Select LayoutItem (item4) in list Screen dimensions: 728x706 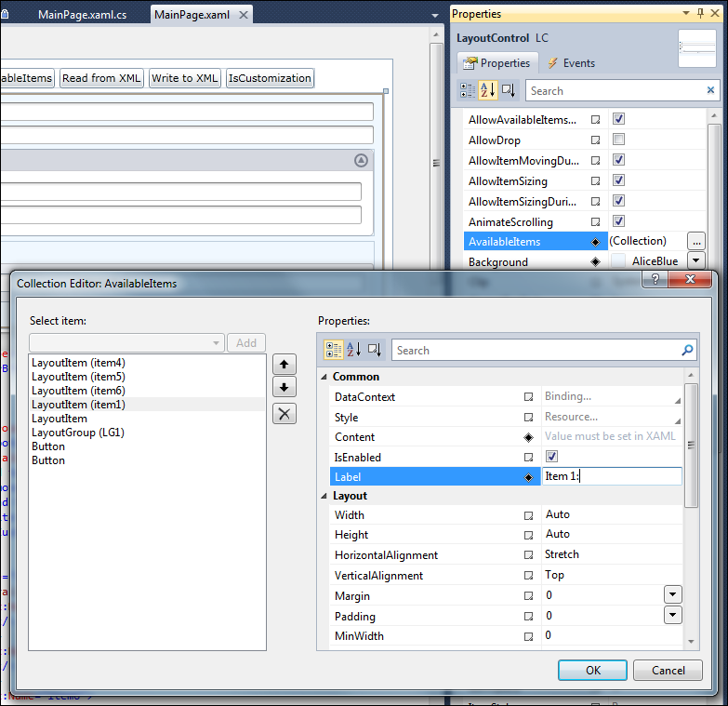[x=78, y=362]
